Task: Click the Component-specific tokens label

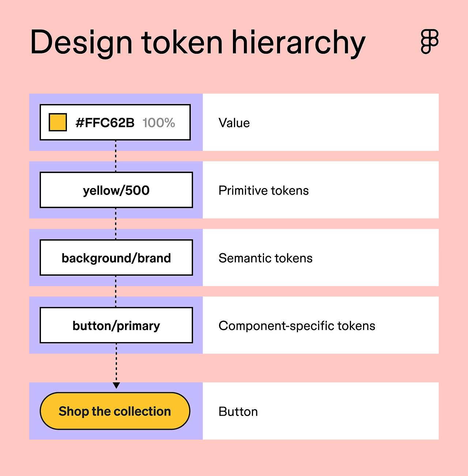Action: click(297, 326)
